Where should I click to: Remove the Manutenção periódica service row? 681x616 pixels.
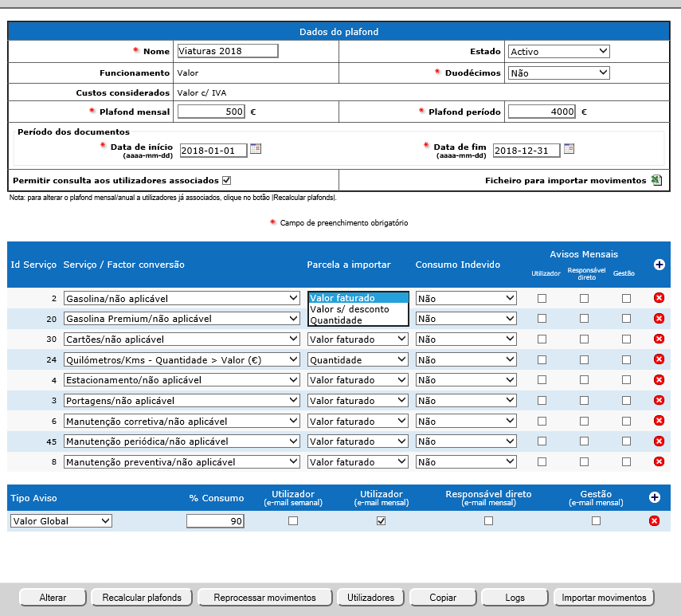659,441
